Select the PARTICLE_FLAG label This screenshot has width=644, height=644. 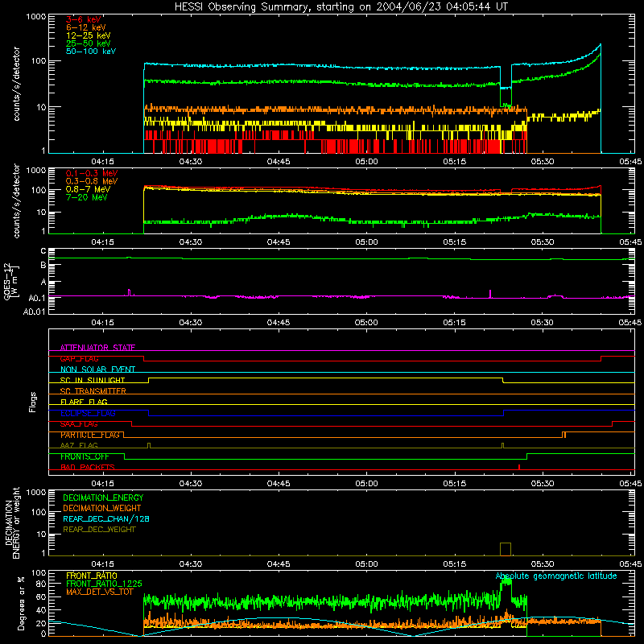tap(90, 435)
